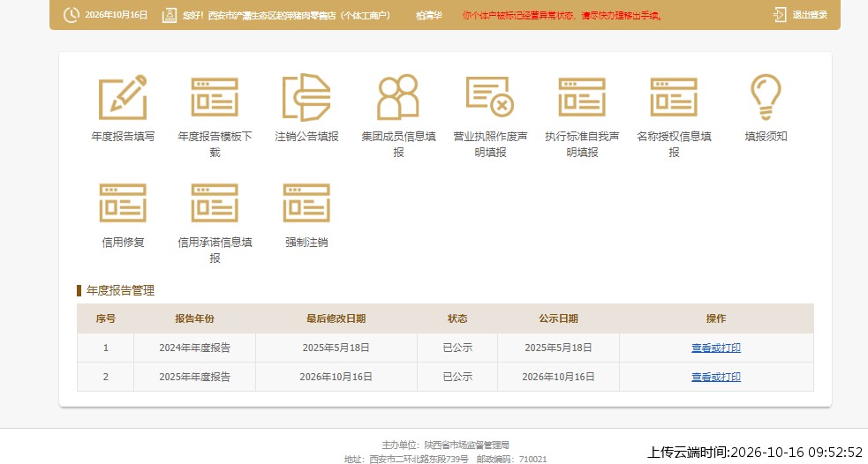This screenshot has height=464, width=868.
Task: Open the 注销公告填报 icon
Action: point(306,97)
